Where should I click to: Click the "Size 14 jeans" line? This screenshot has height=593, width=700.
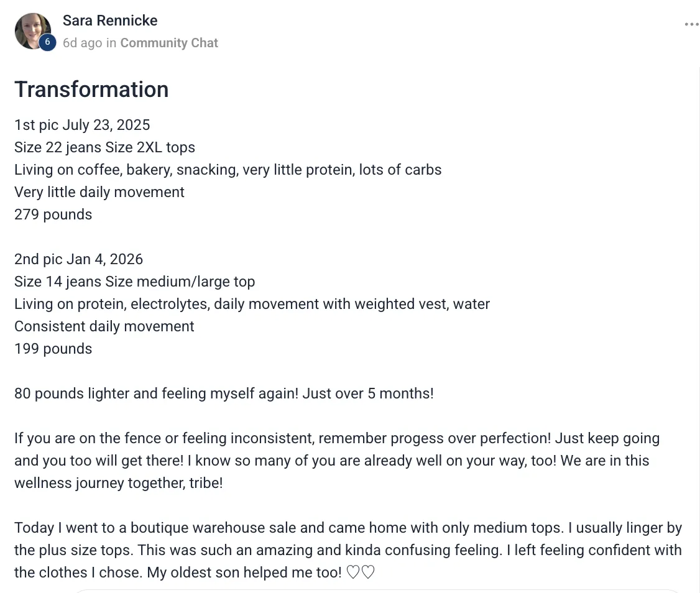point(134,282)
